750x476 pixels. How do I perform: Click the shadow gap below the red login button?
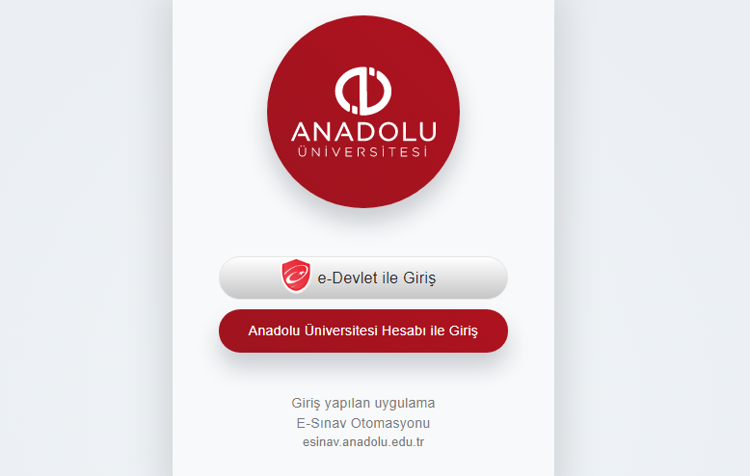click(x=364, y=371)
